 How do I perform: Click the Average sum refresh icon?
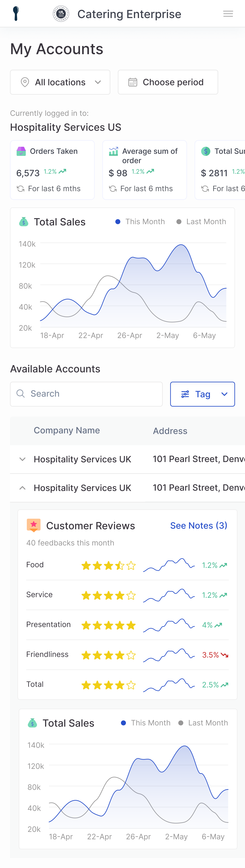point(113,189)
